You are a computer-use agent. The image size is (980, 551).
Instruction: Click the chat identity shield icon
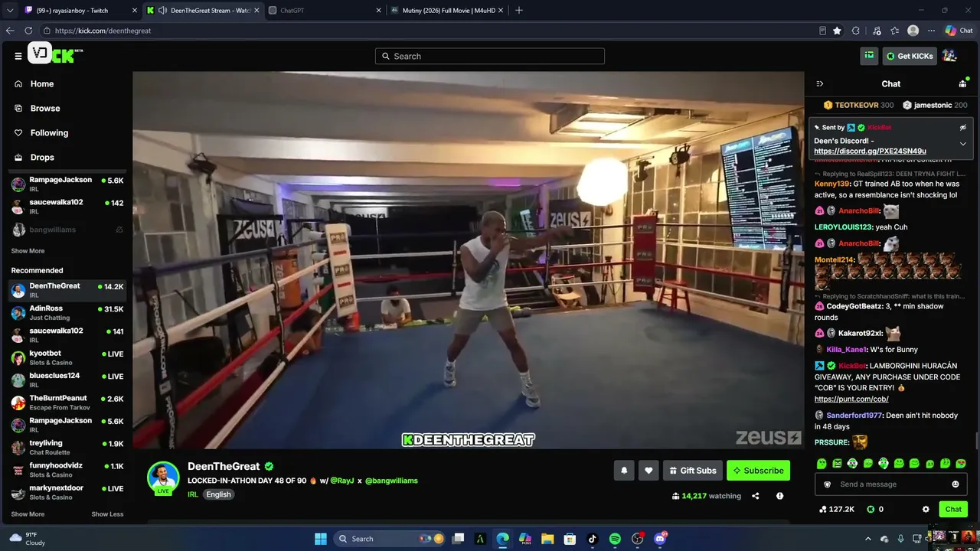(827, 484)
